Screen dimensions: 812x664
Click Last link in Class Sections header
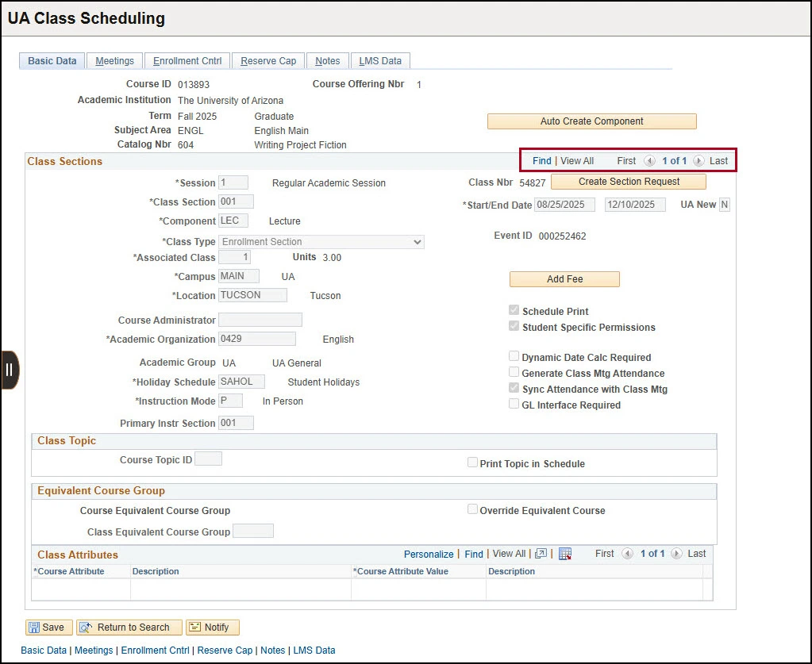pos(718,161)
